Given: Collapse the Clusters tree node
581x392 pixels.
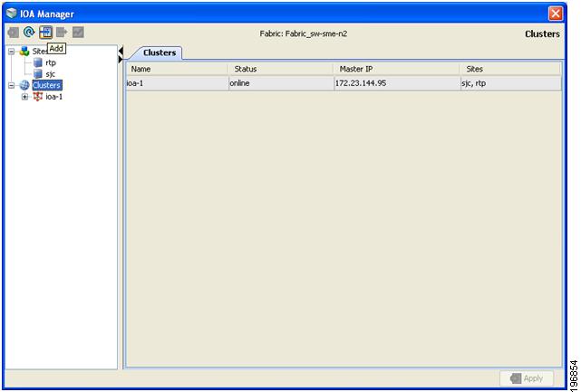Looking at the screenshot, I should tap(12, 85).
